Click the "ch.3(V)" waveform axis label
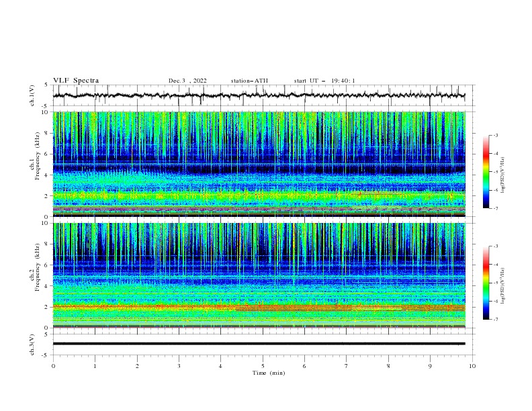This screenshot has width=532, height=411. coord(32,345)
